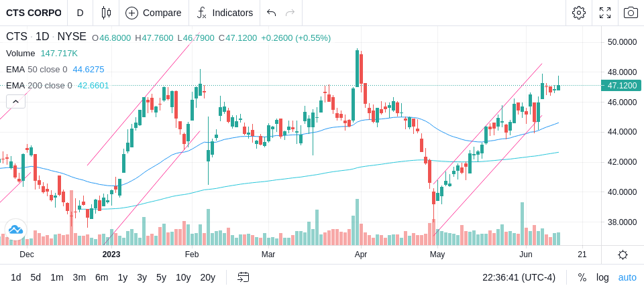Select the 5y time range
This screenshot has height=290, width=644.
tap(161, 278)
